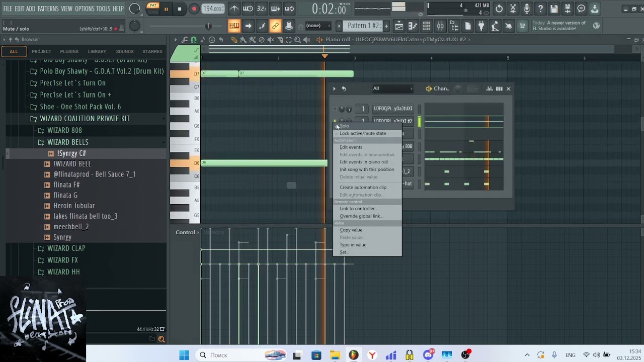Open the channel rack All filter dropdown

coord(392,88)
